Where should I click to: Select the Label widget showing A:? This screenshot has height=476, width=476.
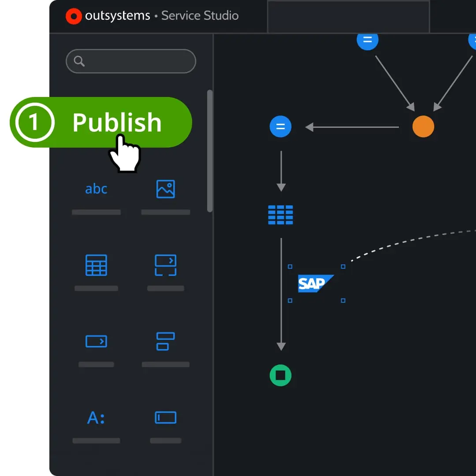pyautogui.click(x=96, y=417)
